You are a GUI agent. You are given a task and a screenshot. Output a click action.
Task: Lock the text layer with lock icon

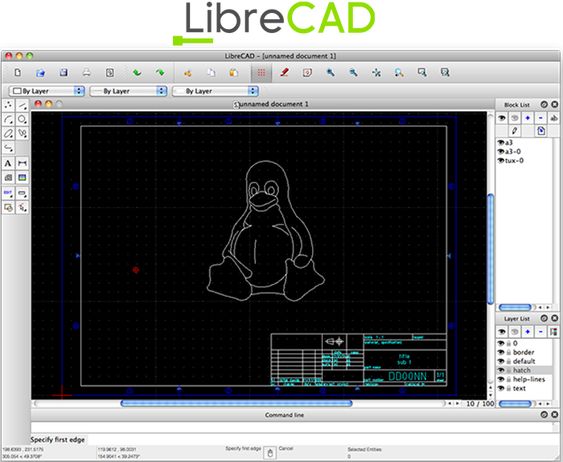(509, 388)
